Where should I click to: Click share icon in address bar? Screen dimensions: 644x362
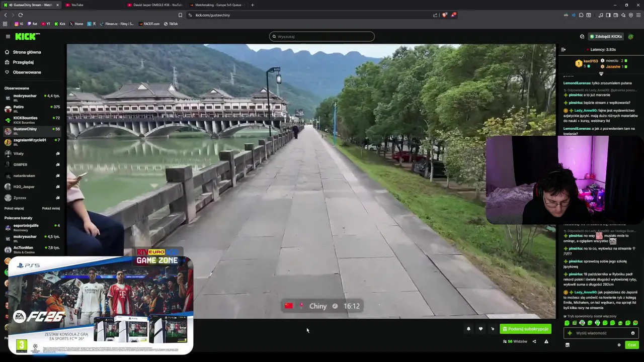(x=435, y=15)
